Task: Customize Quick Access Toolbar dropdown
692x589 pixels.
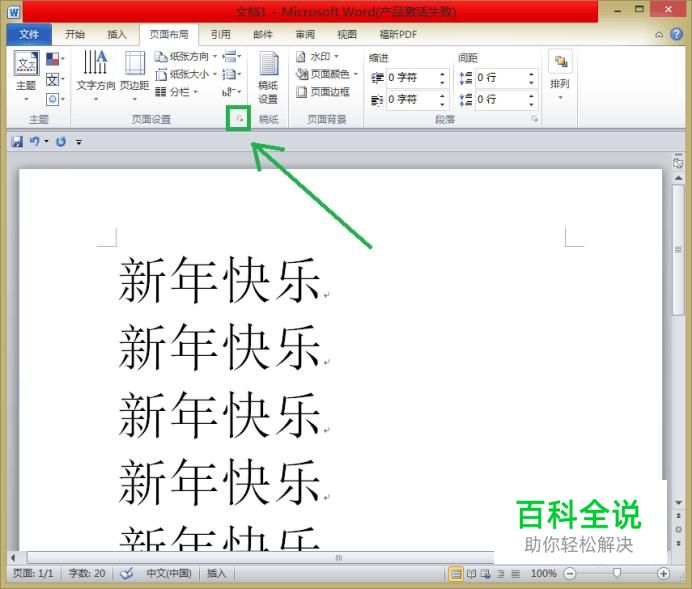Action: click(79, 142)
